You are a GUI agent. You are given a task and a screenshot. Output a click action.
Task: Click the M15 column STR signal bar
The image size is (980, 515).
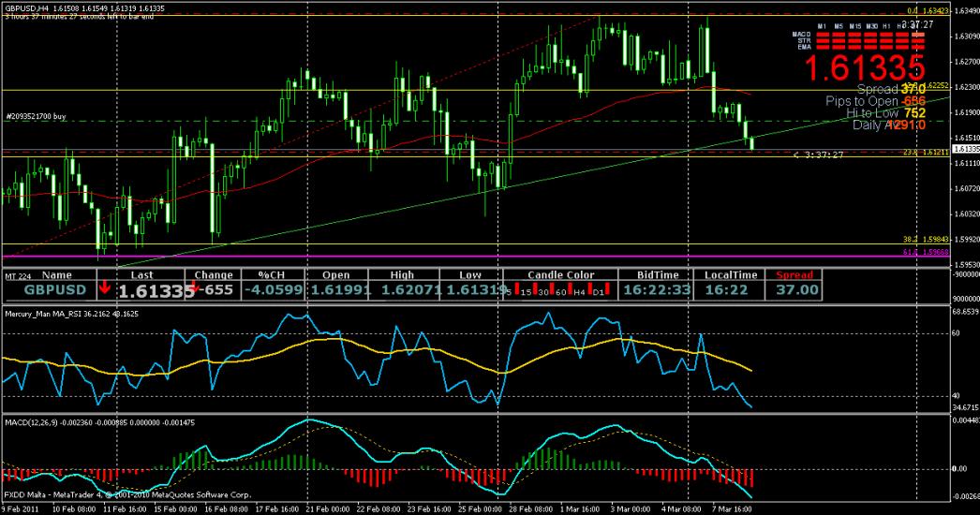click(854, 41)
